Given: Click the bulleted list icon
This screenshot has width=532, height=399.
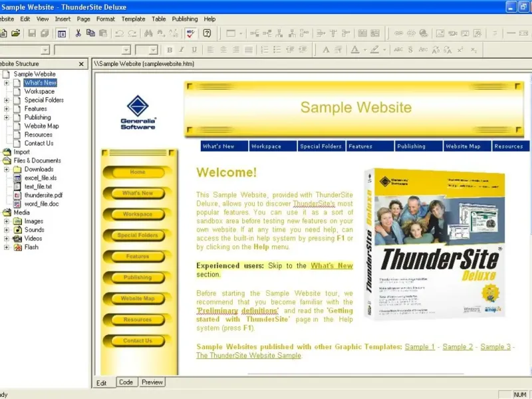Looking at the screenshot, I should (277, 51).
